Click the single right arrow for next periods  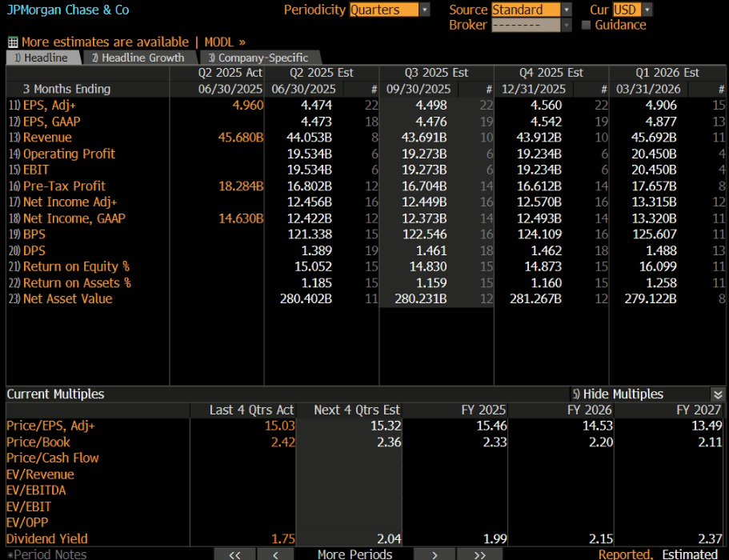[x=435, y=554]
